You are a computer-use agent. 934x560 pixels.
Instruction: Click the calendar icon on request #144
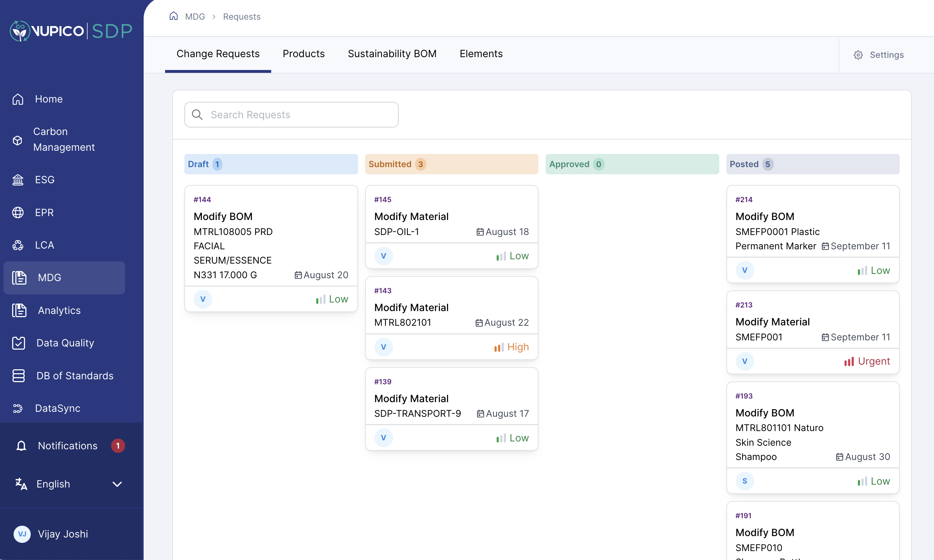coord(298,275)
